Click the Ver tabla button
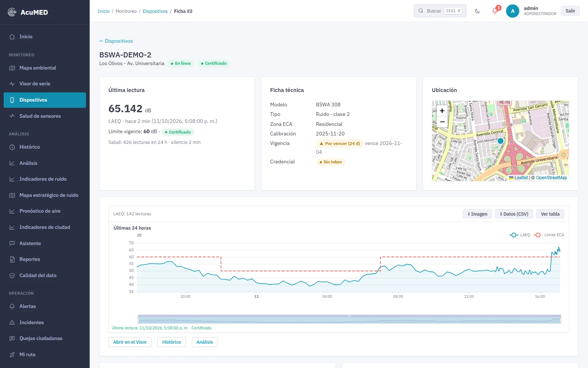This screenshot has width=588, height=368. [x=550, y=214]
